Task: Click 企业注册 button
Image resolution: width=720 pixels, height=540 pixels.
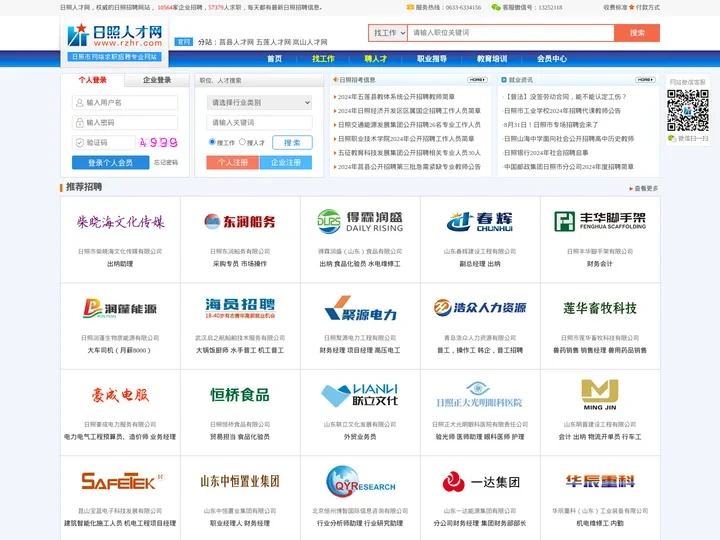Action: click(286, 163)
